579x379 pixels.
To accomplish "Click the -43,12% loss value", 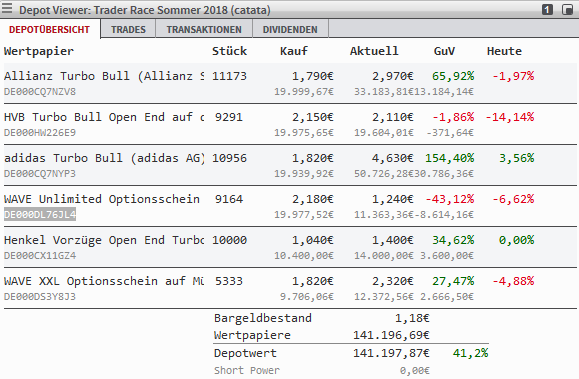I will coord(450,199).
